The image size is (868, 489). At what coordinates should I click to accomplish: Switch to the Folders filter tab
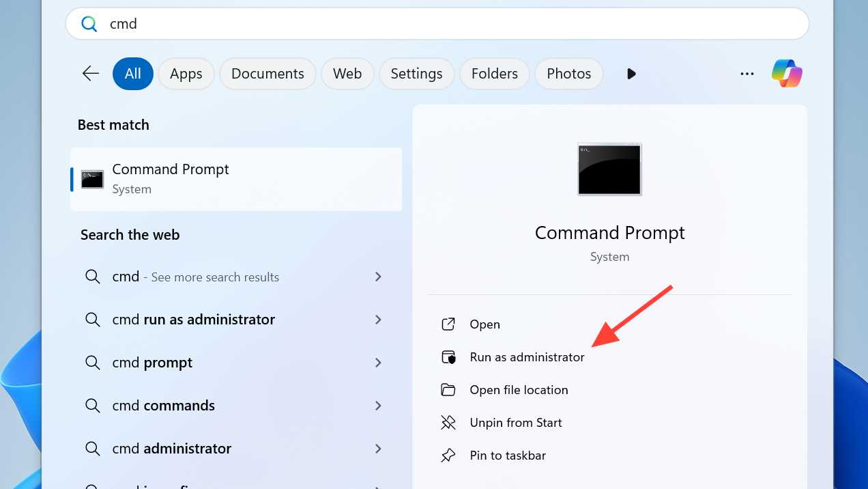(x=495, y=74)
